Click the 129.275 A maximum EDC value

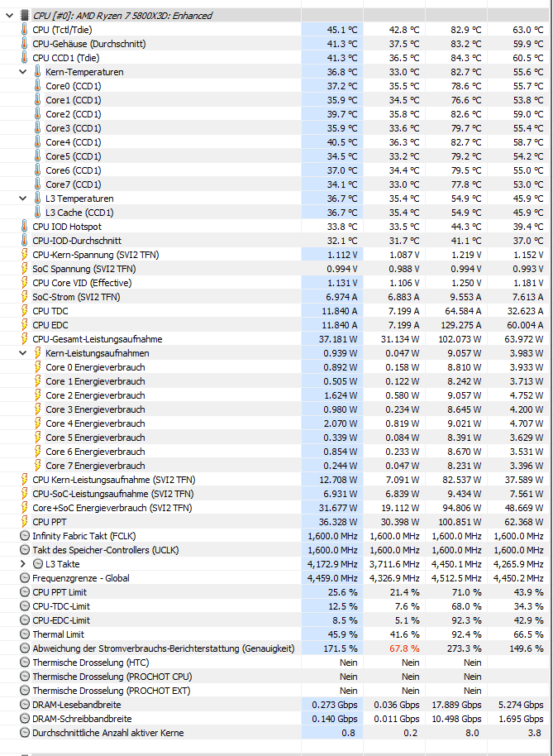coord(461,325)
